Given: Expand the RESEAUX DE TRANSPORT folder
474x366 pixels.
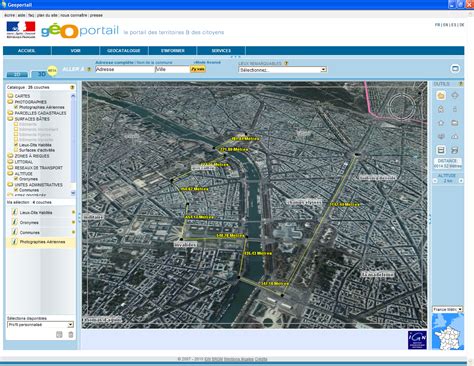Looking at the screenshot, I should pyautogui.click(x=10, y=167).
